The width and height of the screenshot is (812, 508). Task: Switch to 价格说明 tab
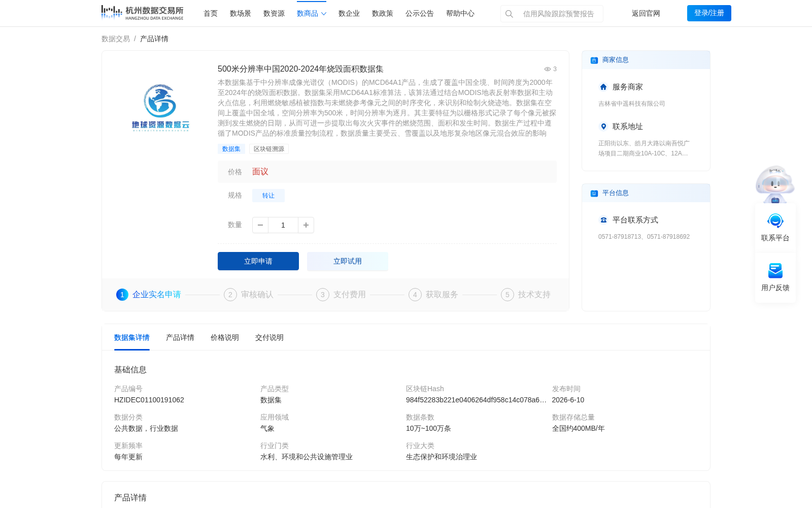225,338
